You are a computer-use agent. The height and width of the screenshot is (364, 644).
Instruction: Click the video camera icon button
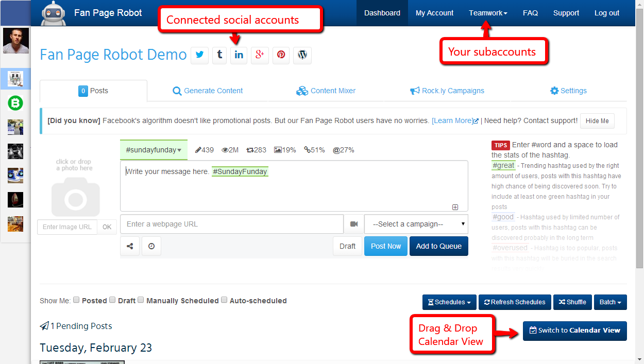[x=354, y=224]
